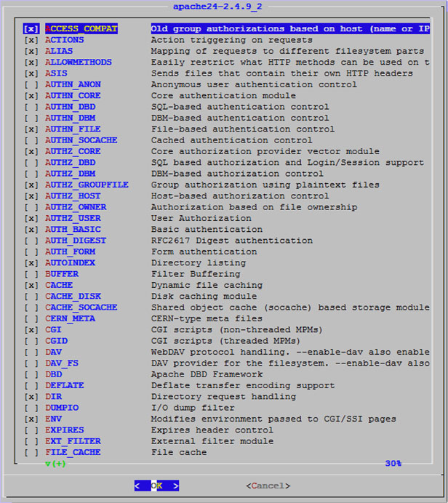This screenshot has width=448, height=503.
Task: Enable the FILE_CACHE checkbox
Action: click(31, 452)
